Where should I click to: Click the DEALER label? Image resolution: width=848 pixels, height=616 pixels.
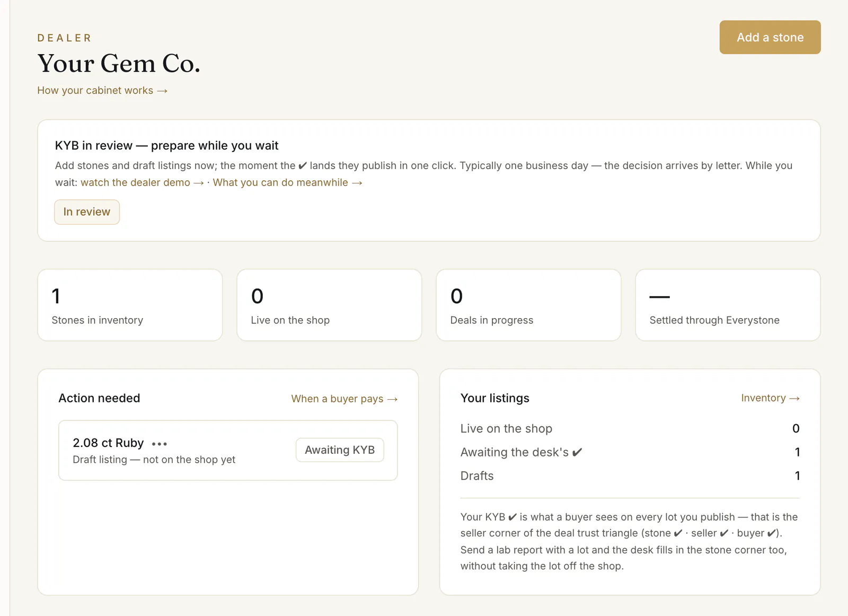click(64, 38)
